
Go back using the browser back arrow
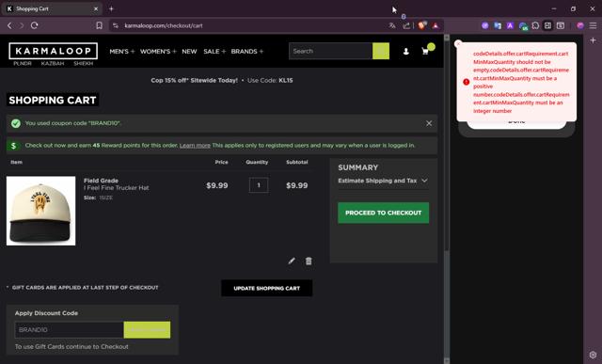pos(9,25)
